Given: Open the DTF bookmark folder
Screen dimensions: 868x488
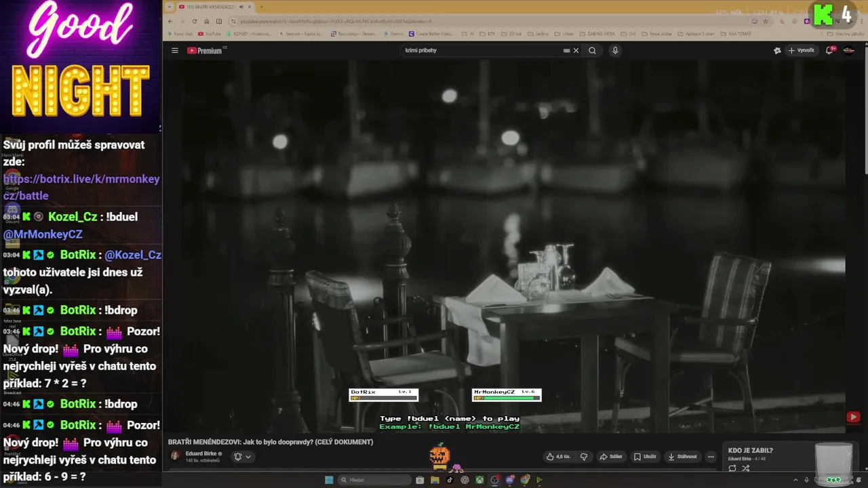Looking at the screenshot, I should pyautogui.click(x=487, y=34).
